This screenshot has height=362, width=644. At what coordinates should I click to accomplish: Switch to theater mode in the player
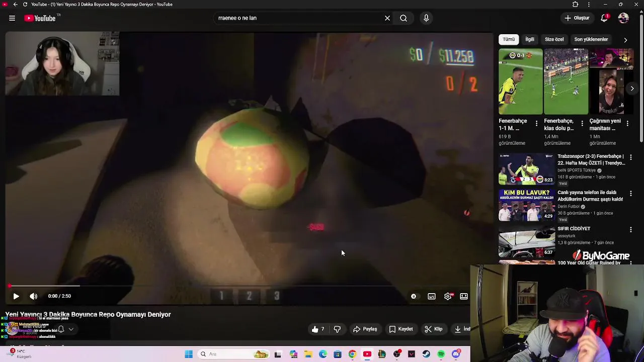[x=464, y=296]
